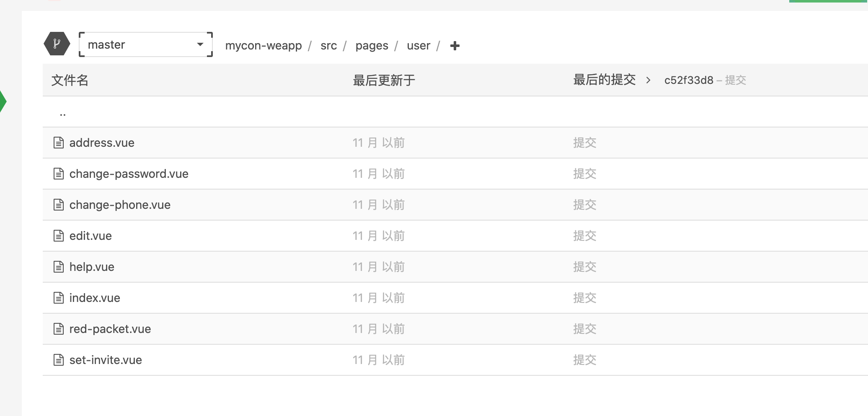Click the user folder breadcrumb
This screenshot has width=868, height=416.
[418, 45]
